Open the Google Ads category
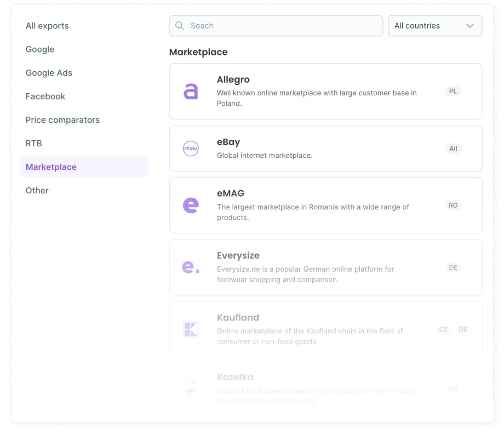This screenshot has width=504, height=434. coord(49,73)
